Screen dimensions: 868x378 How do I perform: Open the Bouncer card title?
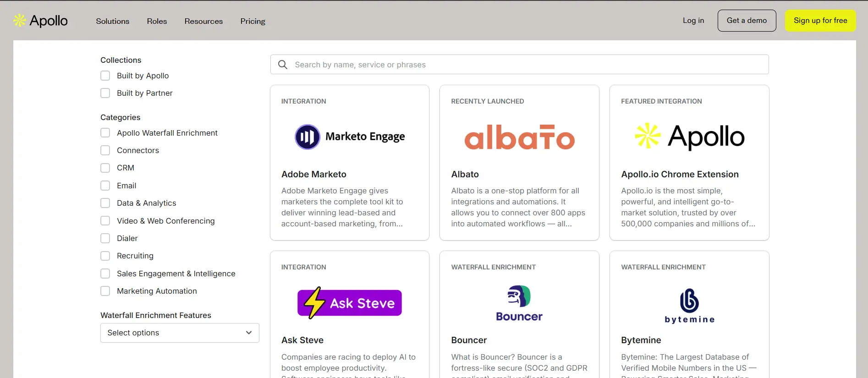(x=469, y=340)
